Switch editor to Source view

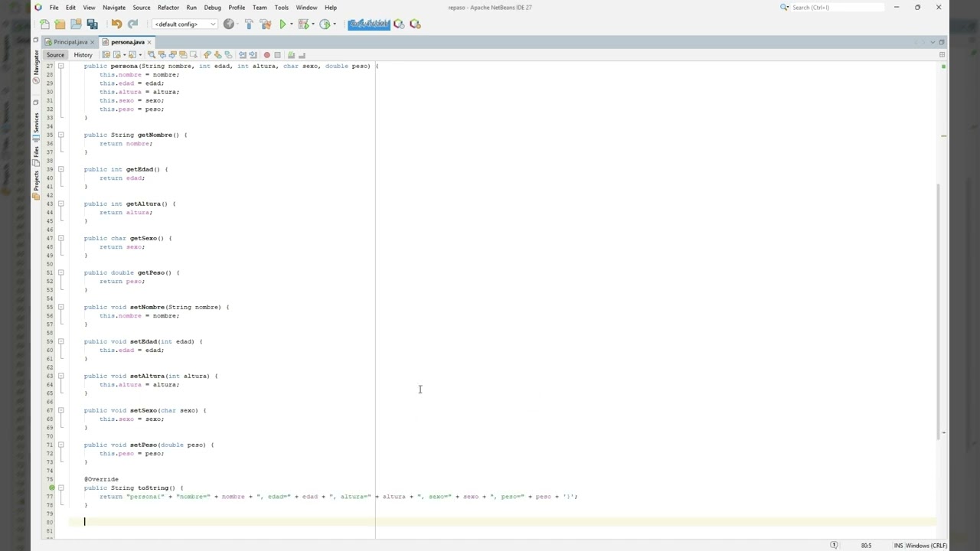(55, 55)
